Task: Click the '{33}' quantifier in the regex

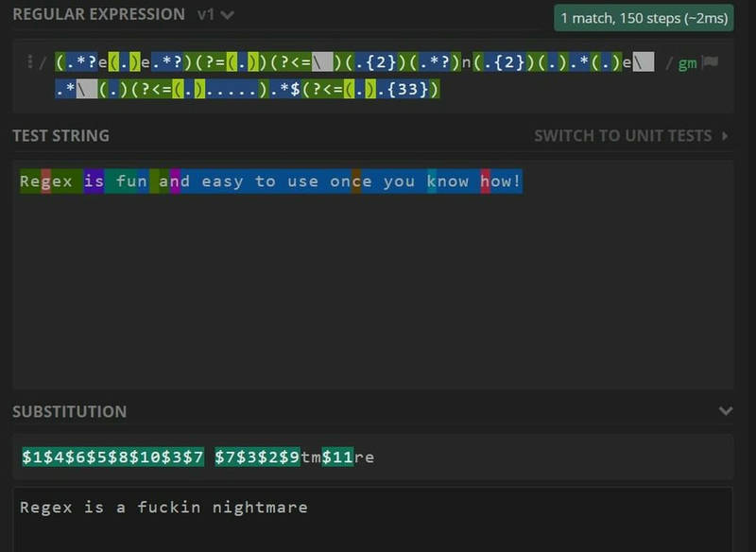Action: pyautogui.click(x=408, y=89)
